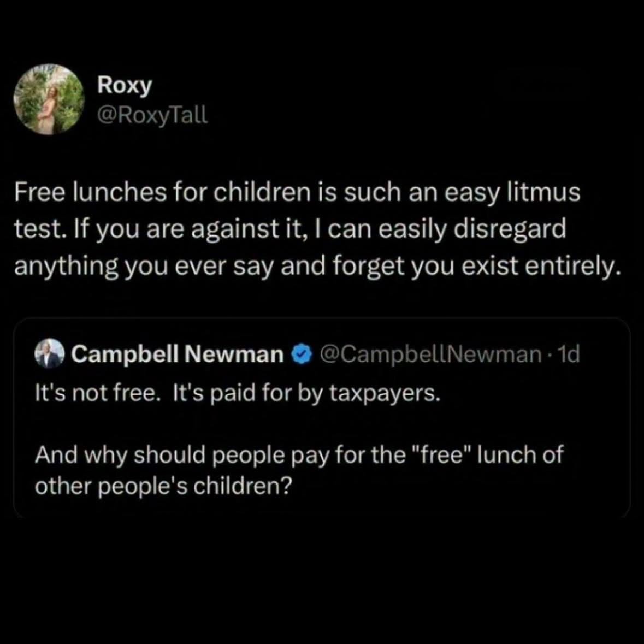Click the line 'anything you ever say and forget'

[x=317, y=266]
